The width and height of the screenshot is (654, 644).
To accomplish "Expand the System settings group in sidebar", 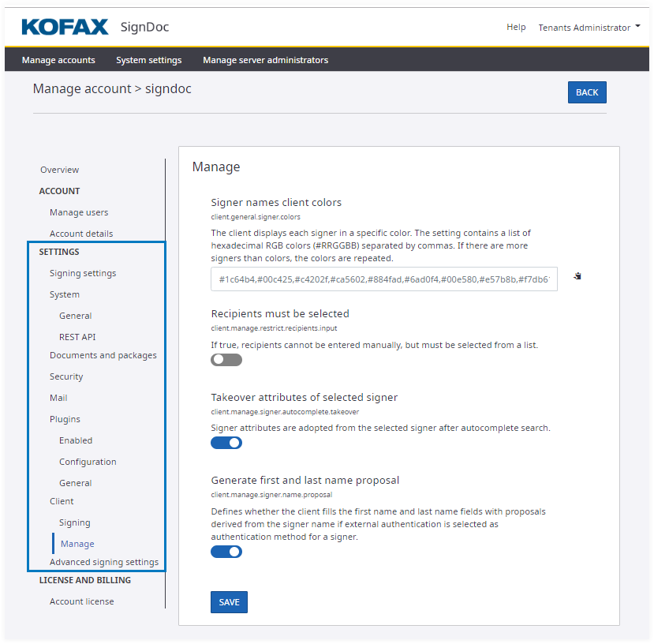I will tap(65, 294).
